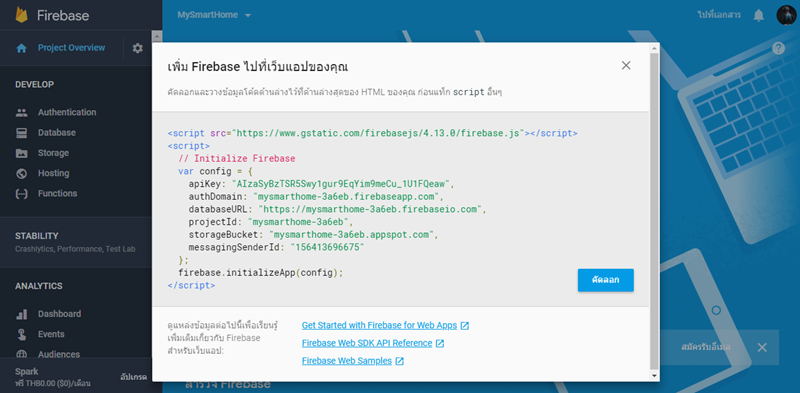
Task: Open Get Started with Firebase for Web Apps
Action: (x=379, y=326)
